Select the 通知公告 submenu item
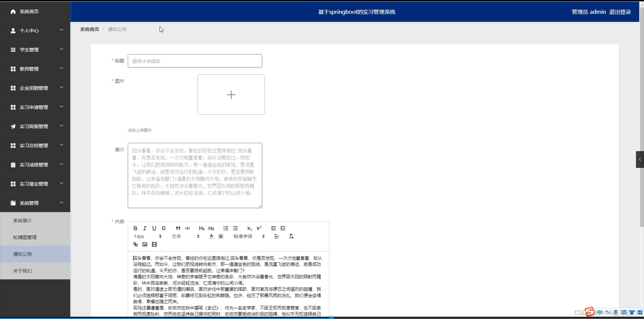This screenshot has height=319, width=644. click(35, 254)
